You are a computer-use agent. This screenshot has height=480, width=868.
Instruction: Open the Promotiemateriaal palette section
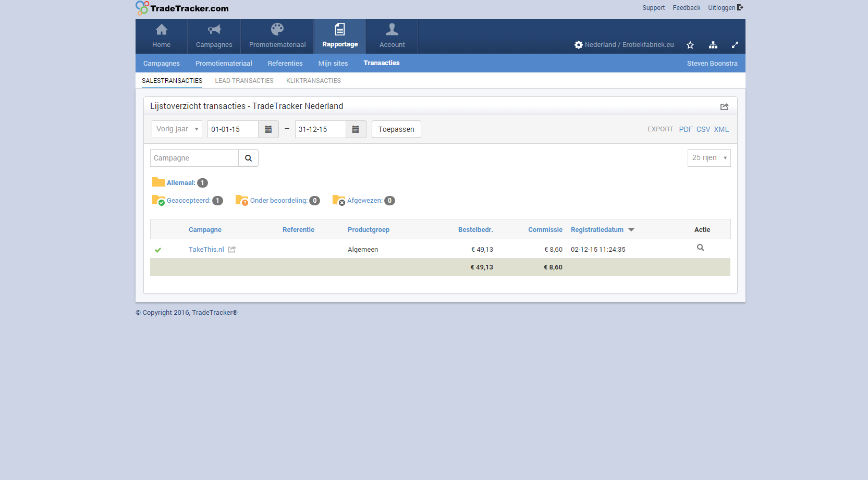tap(277, 36)
